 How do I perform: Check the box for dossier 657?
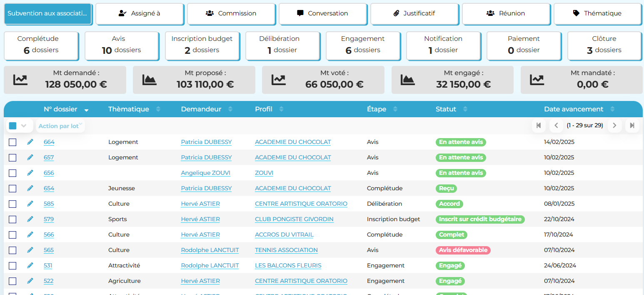pos(12,158)
